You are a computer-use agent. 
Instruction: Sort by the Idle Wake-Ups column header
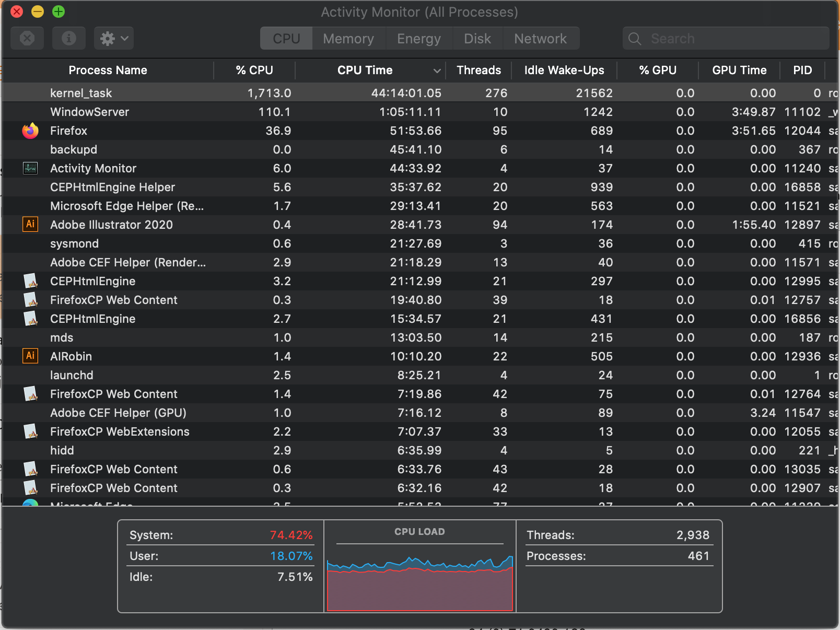(564, 70)
